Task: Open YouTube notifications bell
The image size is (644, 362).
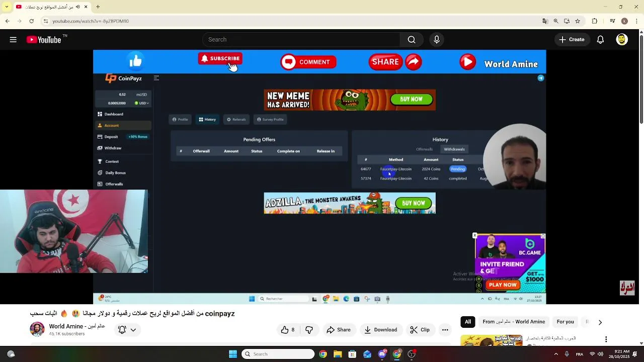Action: [600, 40]
